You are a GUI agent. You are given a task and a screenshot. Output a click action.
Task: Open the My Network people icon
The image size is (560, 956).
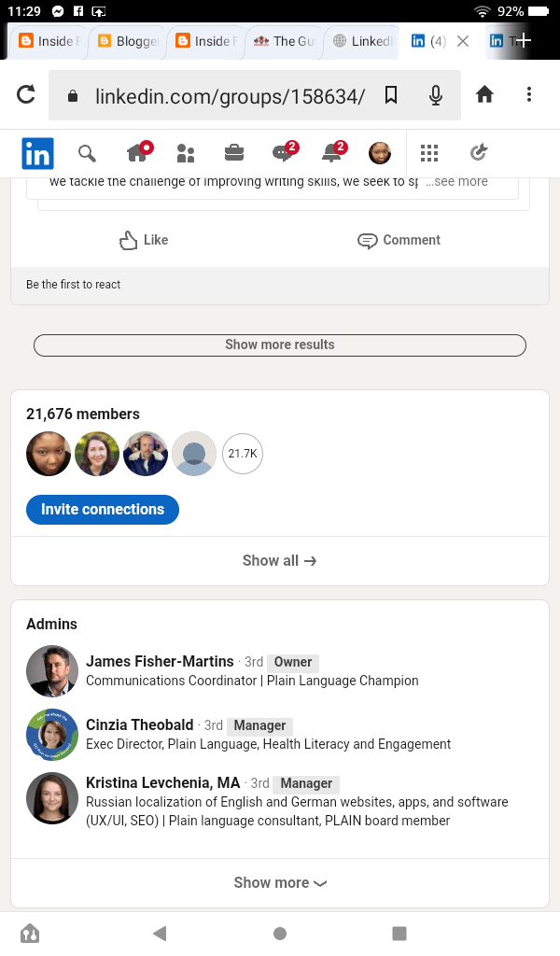(x=186, y=153)
